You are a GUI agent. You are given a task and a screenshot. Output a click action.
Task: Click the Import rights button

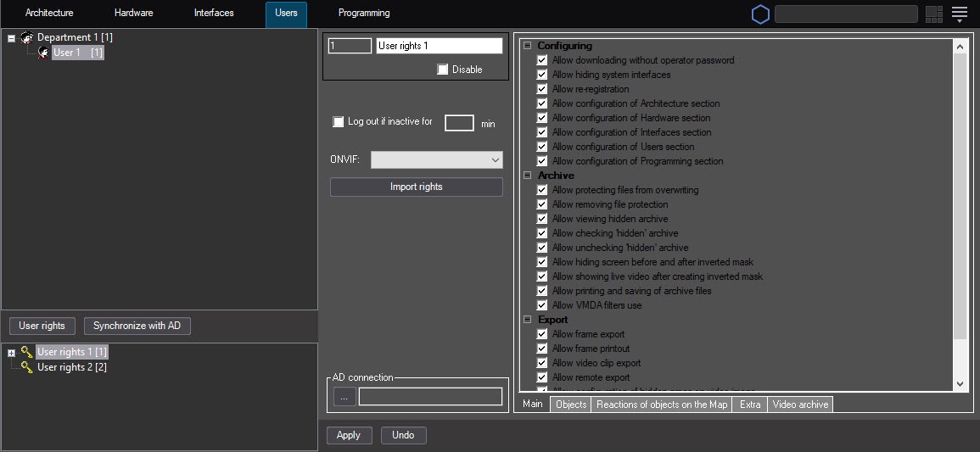point(416,187)
